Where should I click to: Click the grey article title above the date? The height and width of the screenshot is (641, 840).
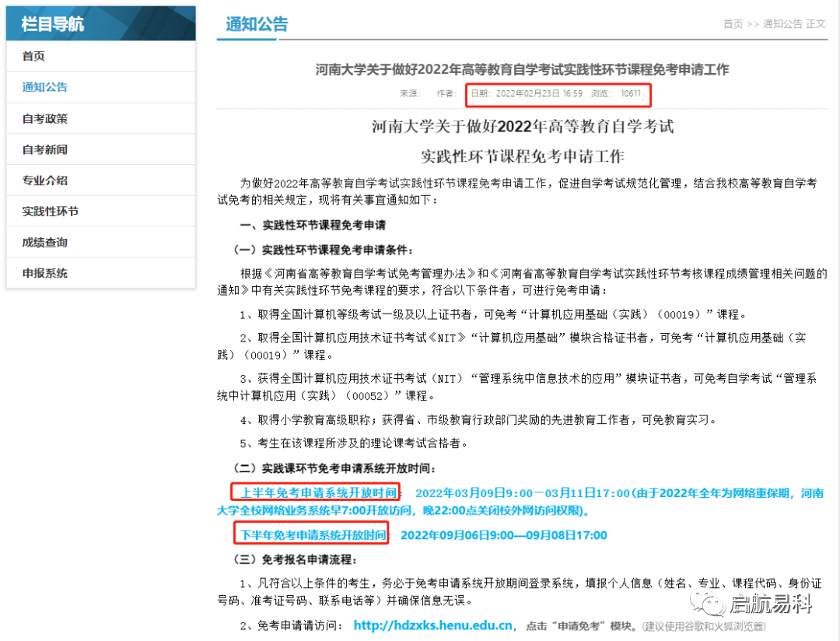(522, 70)
